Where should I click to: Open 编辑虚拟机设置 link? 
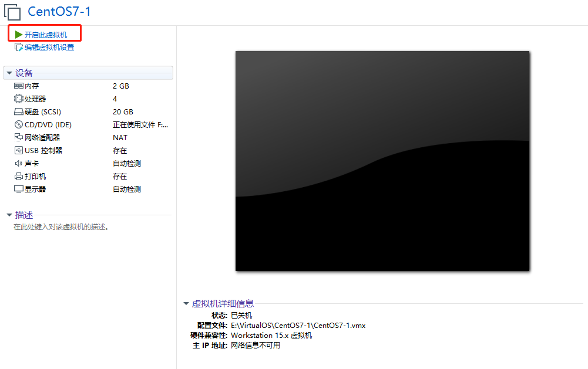49,47
